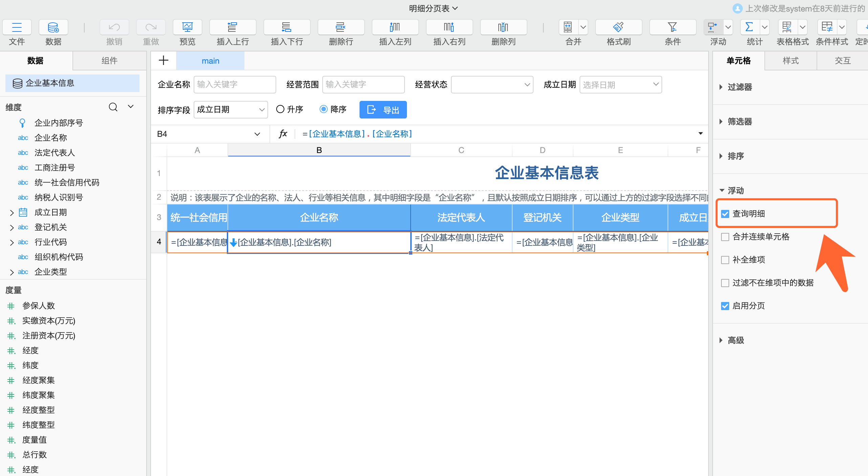
Task: Add a new sheet with plus icon
Action: pos(164,61)
